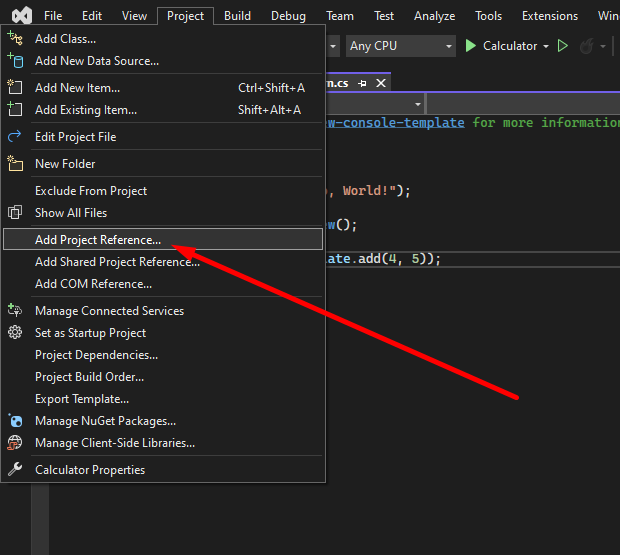The height and width of the screenshot is (555, 620).
Task: Expand the Calculator start target dropdown arrow
Action: click(x=546, y=46)
